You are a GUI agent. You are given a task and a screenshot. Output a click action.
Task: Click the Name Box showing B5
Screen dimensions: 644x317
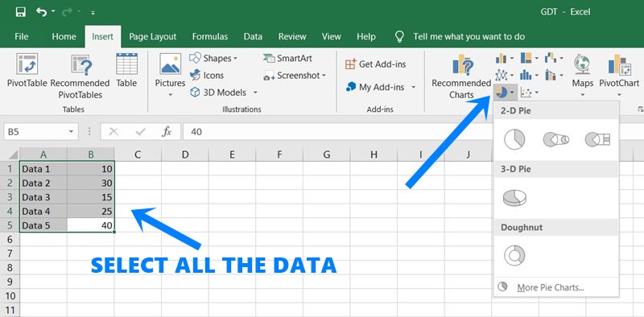35,132
